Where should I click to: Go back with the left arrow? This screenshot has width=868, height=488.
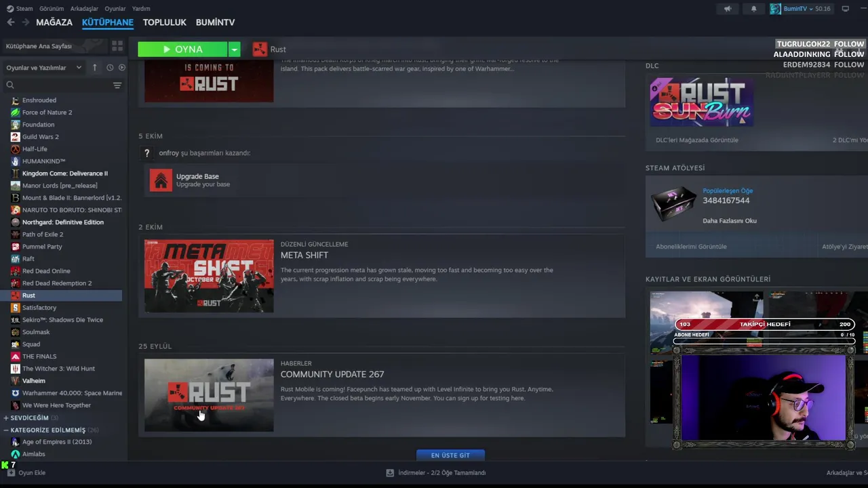10,22
